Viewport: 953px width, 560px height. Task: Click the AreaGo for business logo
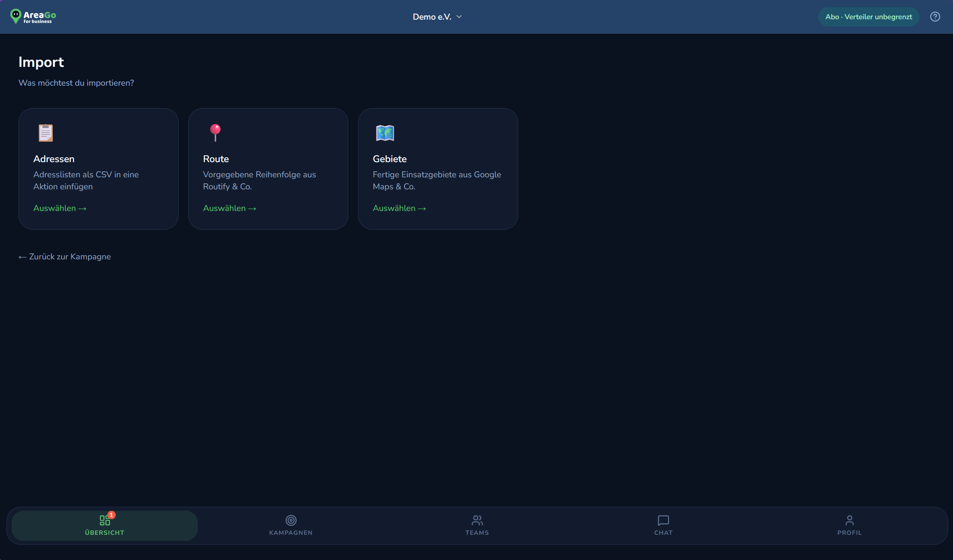[33, 16]
